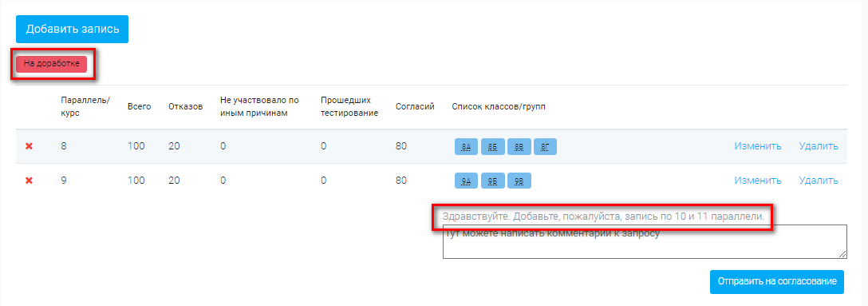
Task: Open Изменить link for parallel 8
Action: pos(758,146)
